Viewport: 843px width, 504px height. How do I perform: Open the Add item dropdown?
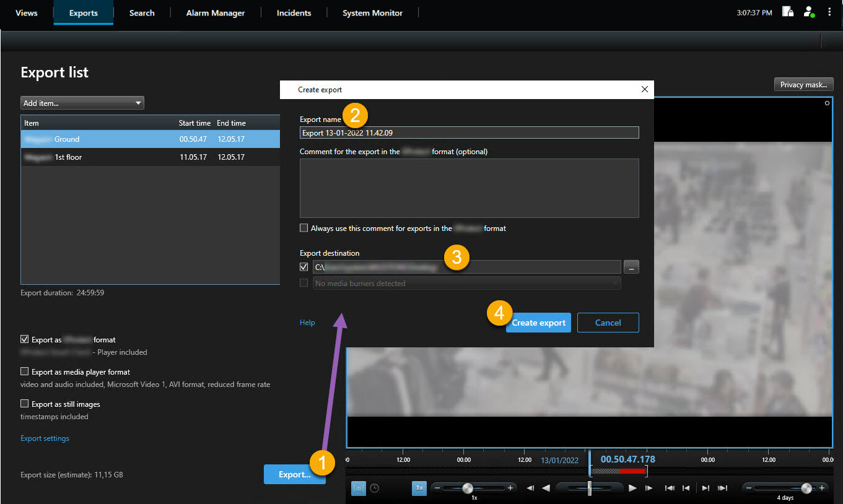[x=81, y=102]
